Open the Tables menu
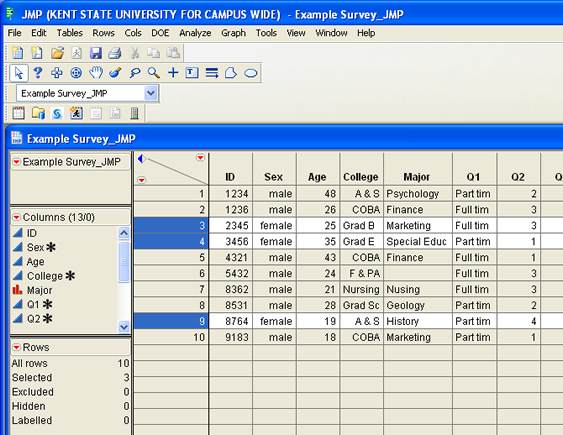563x435 pixels. click(70, 33)
